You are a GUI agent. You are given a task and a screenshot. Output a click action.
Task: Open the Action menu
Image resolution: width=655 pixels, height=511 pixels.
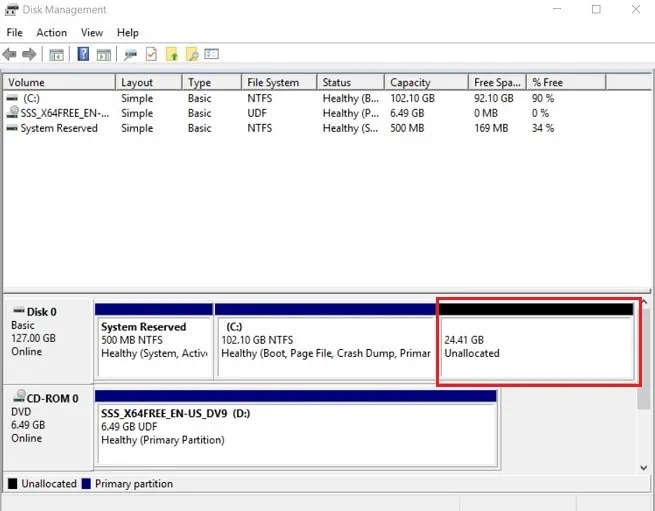(51, 33)
